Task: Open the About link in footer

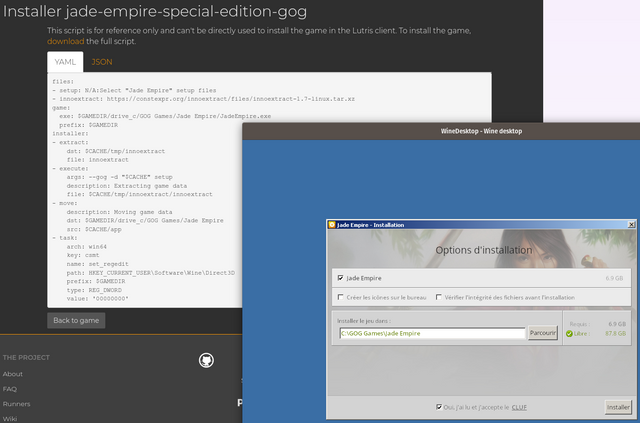Action: pos(13,374)
